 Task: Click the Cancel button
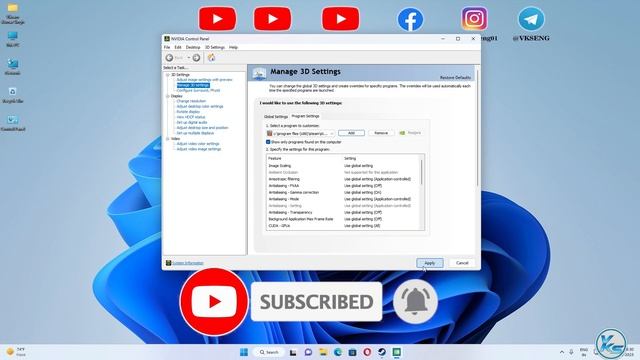[462, 263]
